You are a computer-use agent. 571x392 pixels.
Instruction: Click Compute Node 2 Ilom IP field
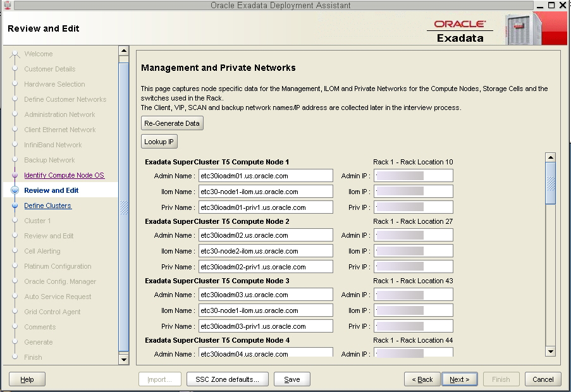pos(414,251)
